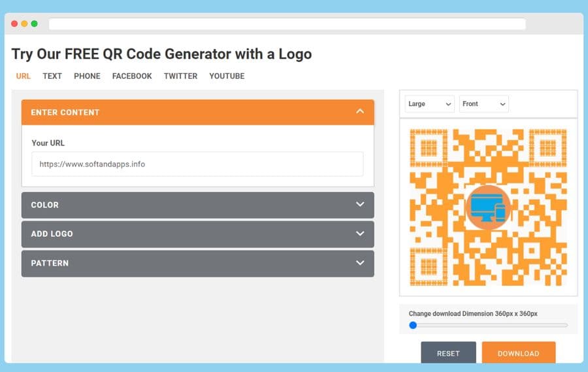Expand the ADD LOGO section header
The image size is (588, 372).
click(x=197, y=234)
